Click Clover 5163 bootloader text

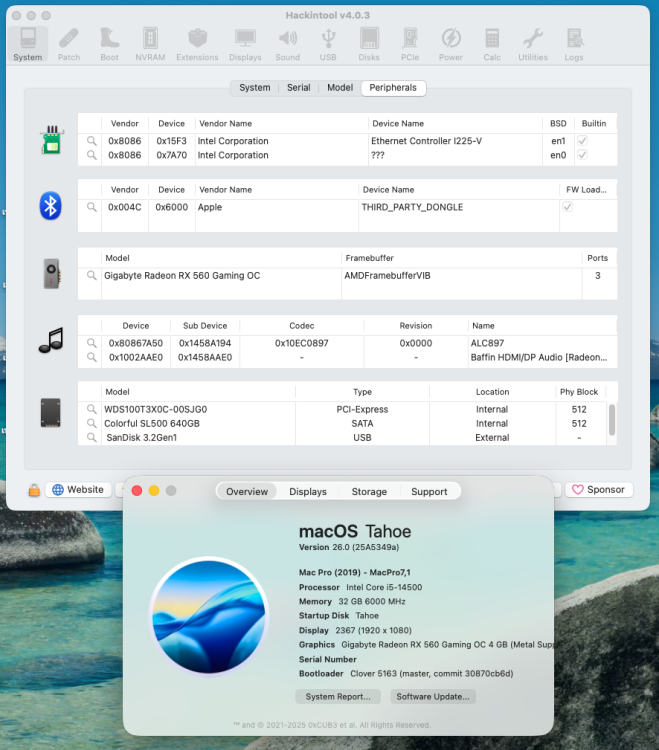tap(431, 673)
